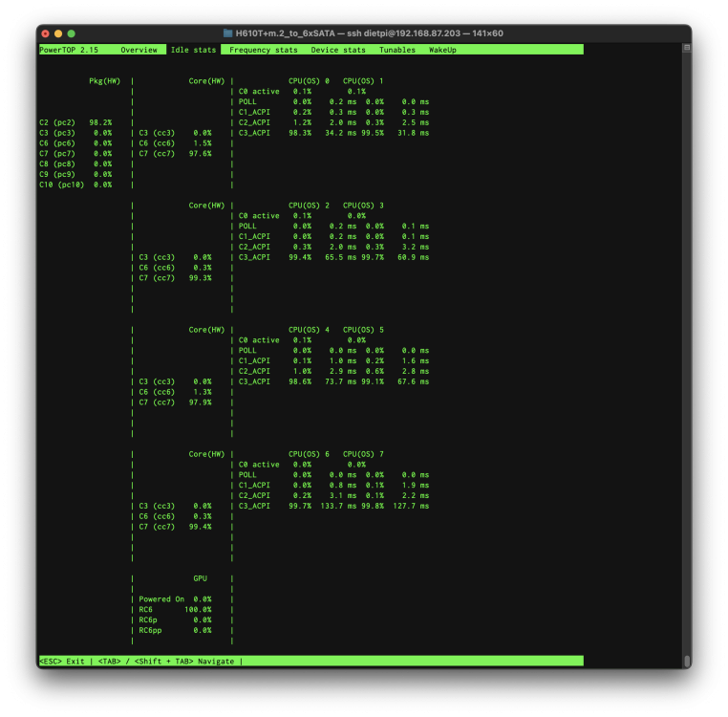Click the C2_ACPI row showing 3.1 ms
The image size is (728, 717).
tap(333, 495)
